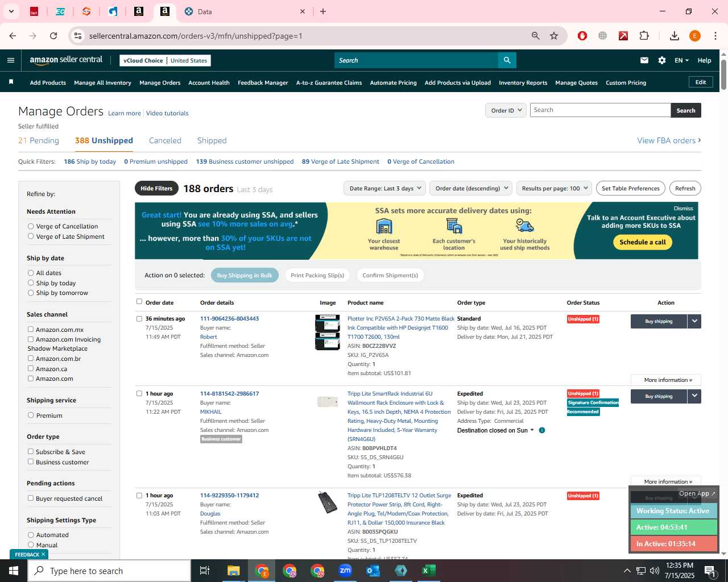728x582 pixels.
Task: Filter by 89 Verge of Late Shipment
Action: (x=340, y=161)
